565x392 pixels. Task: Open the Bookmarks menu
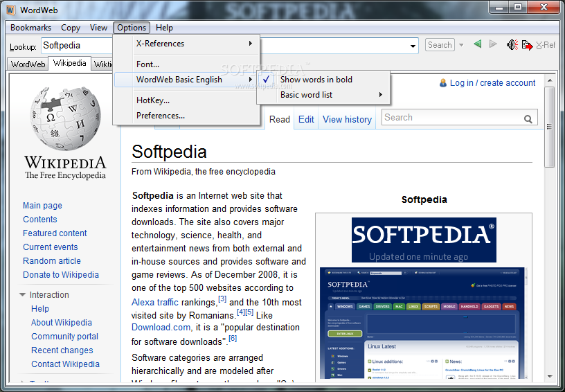(x=30, y=28)
